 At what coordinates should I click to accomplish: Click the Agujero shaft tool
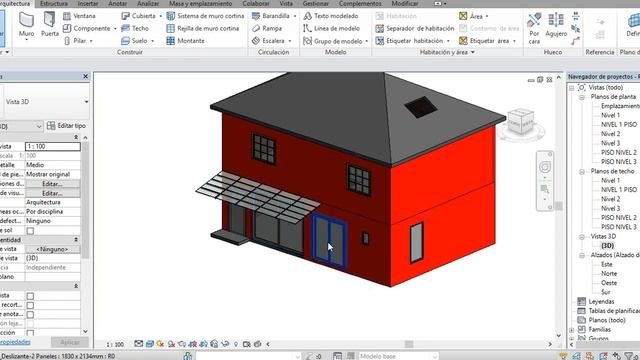(556, 24)
